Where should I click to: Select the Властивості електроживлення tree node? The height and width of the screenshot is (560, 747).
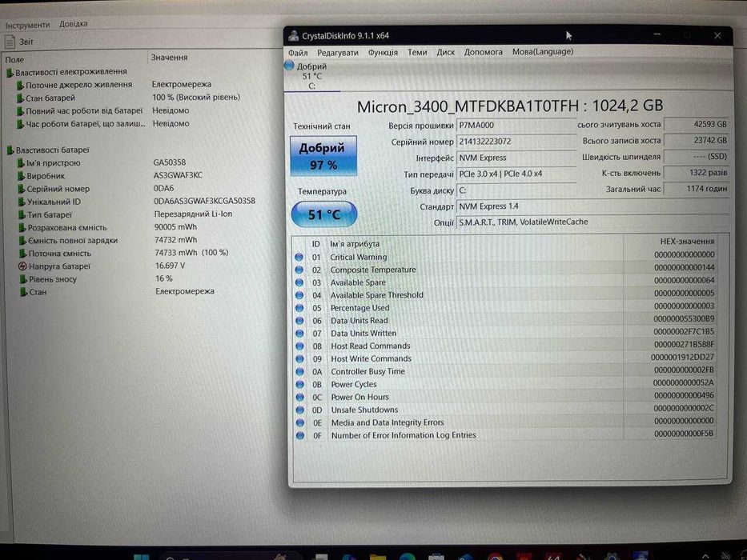tap(71, 72)
